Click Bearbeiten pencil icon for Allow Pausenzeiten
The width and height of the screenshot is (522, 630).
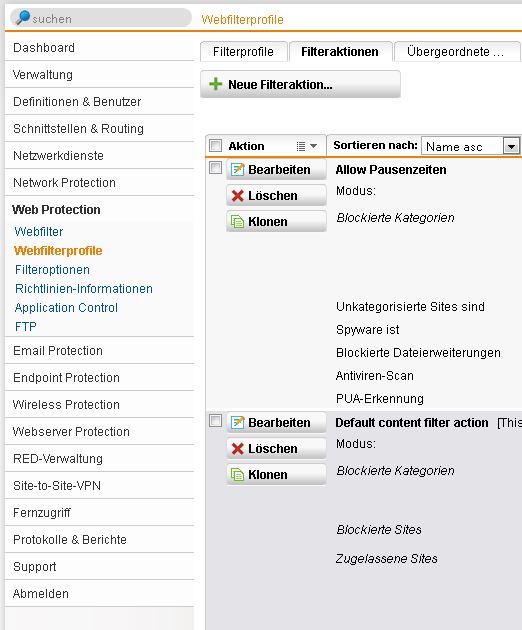click(x=237, y=170)
